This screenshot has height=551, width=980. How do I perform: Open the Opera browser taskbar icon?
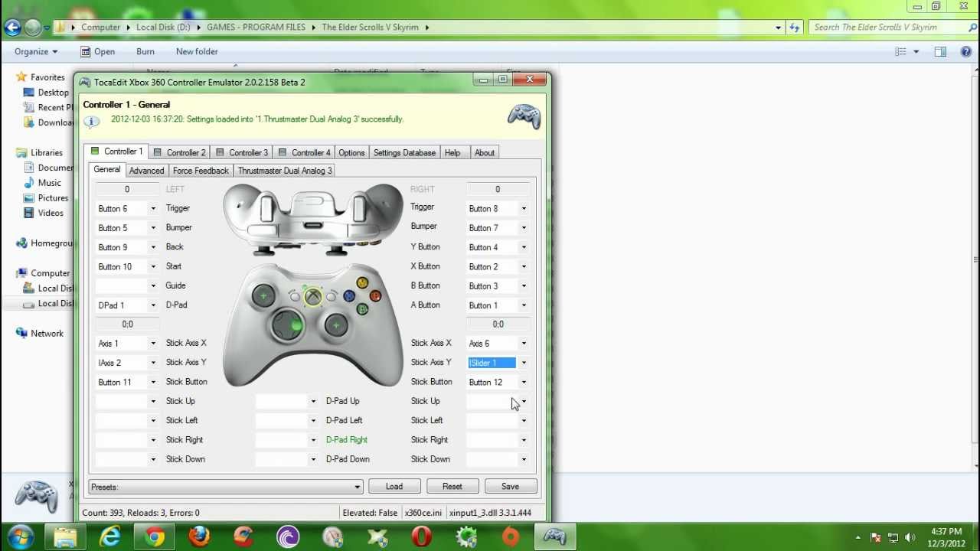pyautogui.click(x=421, y=537)
